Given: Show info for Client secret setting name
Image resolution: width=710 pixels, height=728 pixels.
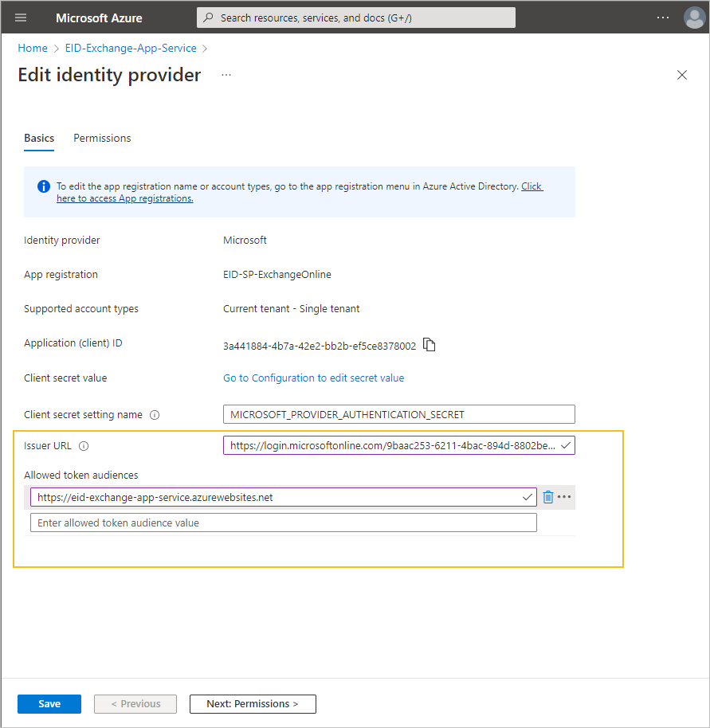Looking at the screenshot, I should pos(155,415).
